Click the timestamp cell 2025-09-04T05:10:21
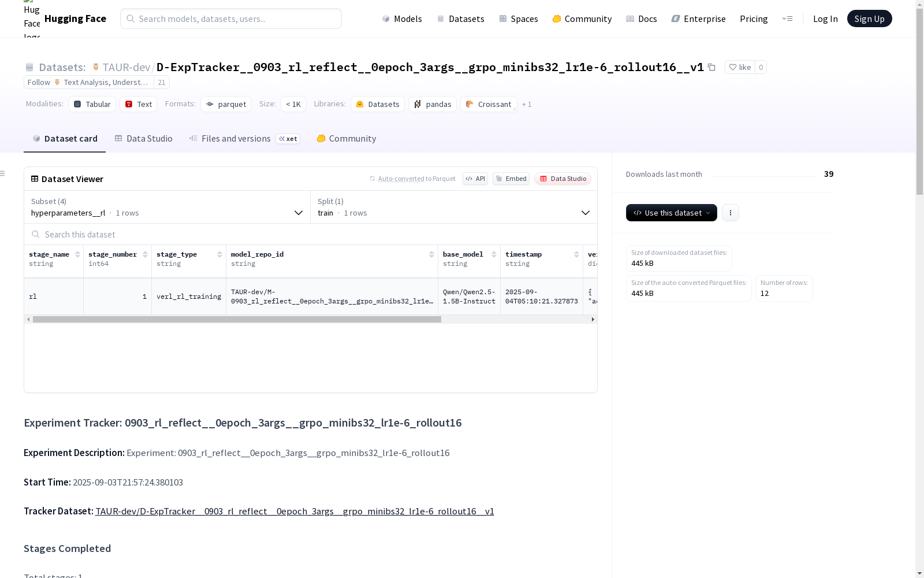 tap(542, 297)
